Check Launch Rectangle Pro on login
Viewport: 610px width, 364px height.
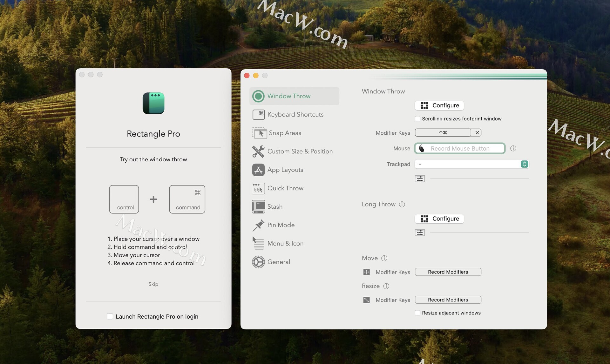tap(110, 316)
